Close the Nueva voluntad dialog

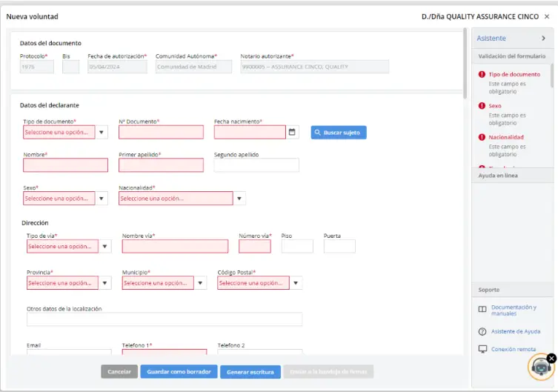click(x=547, y=16)
